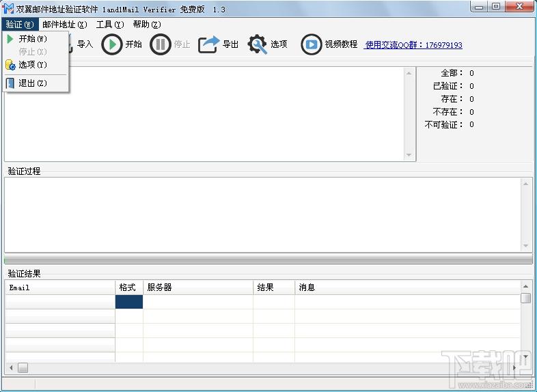This screenshot has width=537, height=392.
Task: Click the pause 停止 toolbar icon
Action: click(161, 44)
